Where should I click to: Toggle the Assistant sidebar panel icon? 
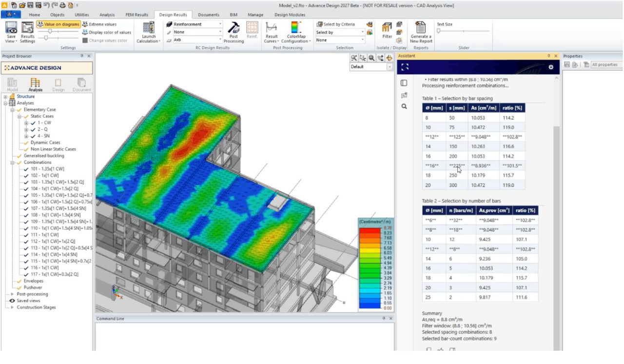(x=404, y=83)
